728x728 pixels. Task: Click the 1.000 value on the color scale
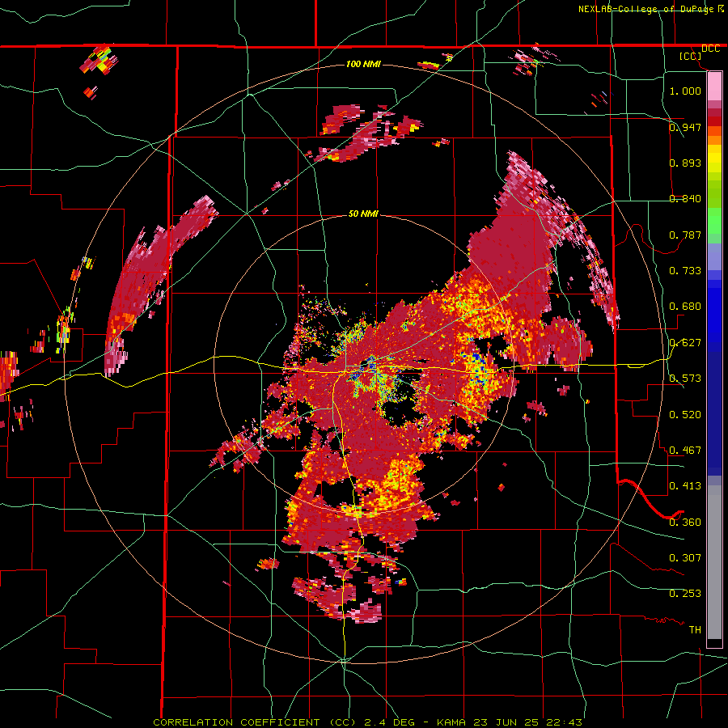point(685,91)
